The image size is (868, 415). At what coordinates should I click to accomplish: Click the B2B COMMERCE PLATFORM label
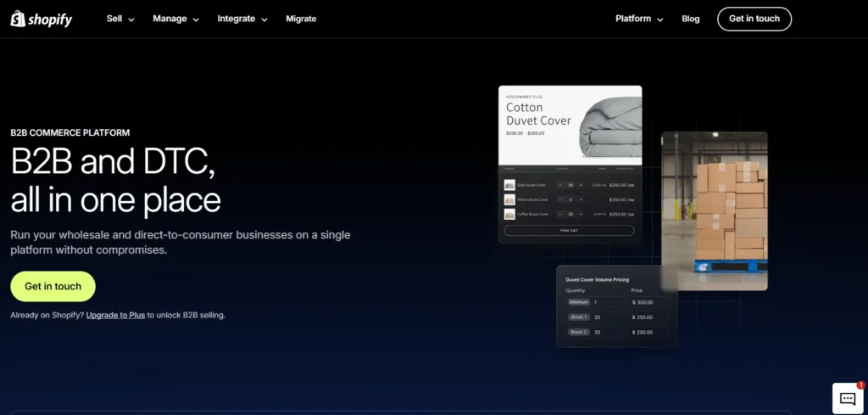pos(70,133)
